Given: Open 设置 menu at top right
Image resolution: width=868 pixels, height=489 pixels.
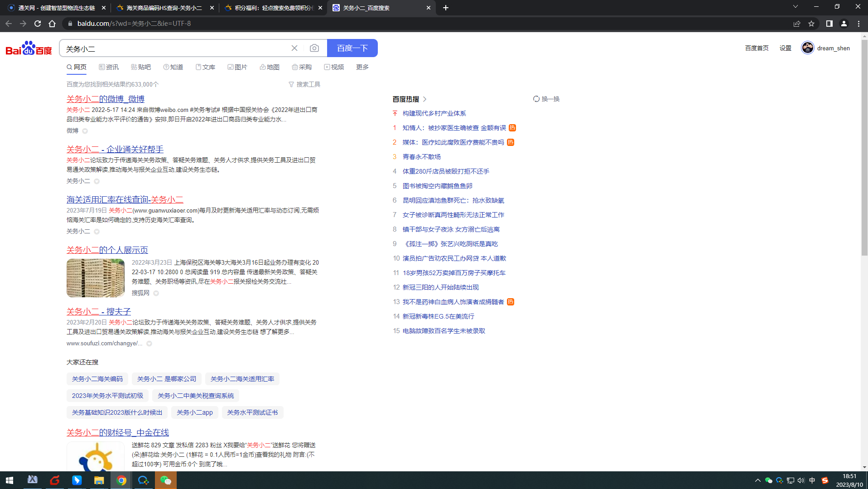Looking at the screenshot, I should [786, 48].
